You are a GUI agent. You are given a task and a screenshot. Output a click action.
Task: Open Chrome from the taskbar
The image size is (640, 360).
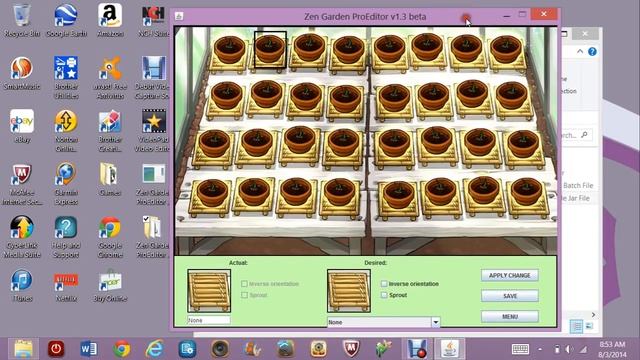click(x=122, y=349)
